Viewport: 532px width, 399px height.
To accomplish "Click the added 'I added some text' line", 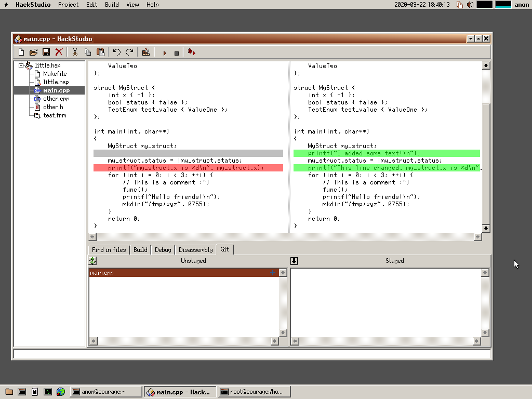I will click(387, 153).
